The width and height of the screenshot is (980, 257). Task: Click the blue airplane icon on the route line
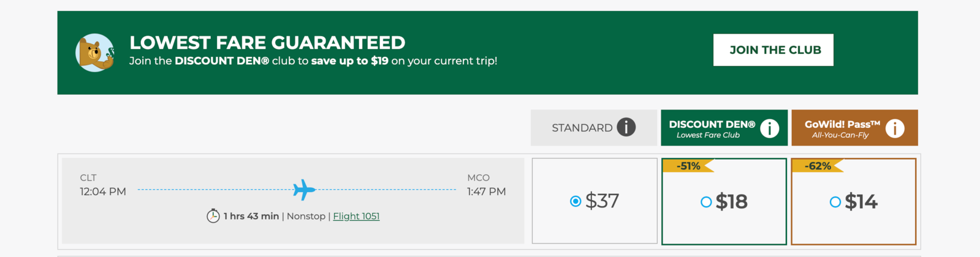click(303, 190)
